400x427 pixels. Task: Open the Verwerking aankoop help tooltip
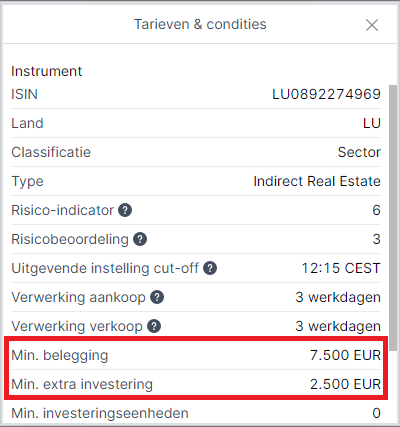pos(157,297)
